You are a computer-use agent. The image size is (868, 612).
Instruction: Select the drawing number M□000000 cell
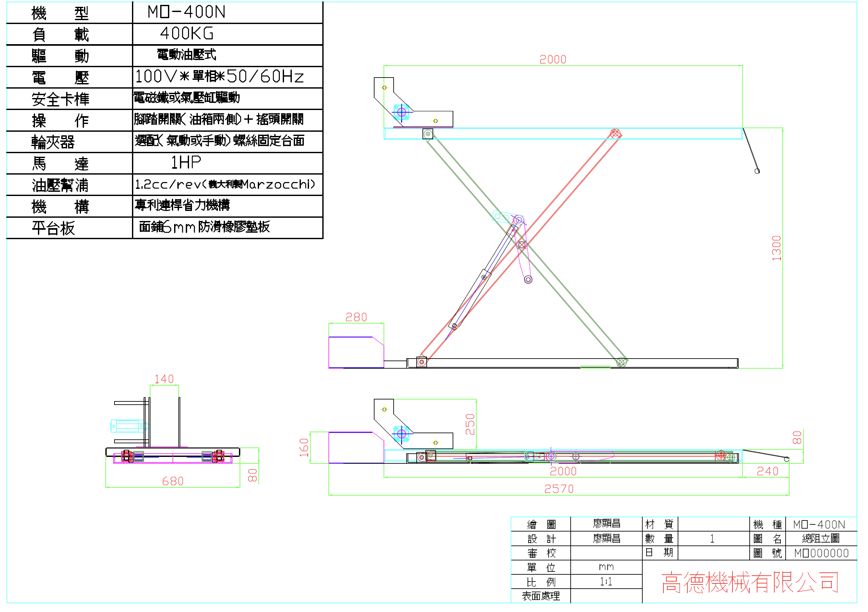click(821, 553)
